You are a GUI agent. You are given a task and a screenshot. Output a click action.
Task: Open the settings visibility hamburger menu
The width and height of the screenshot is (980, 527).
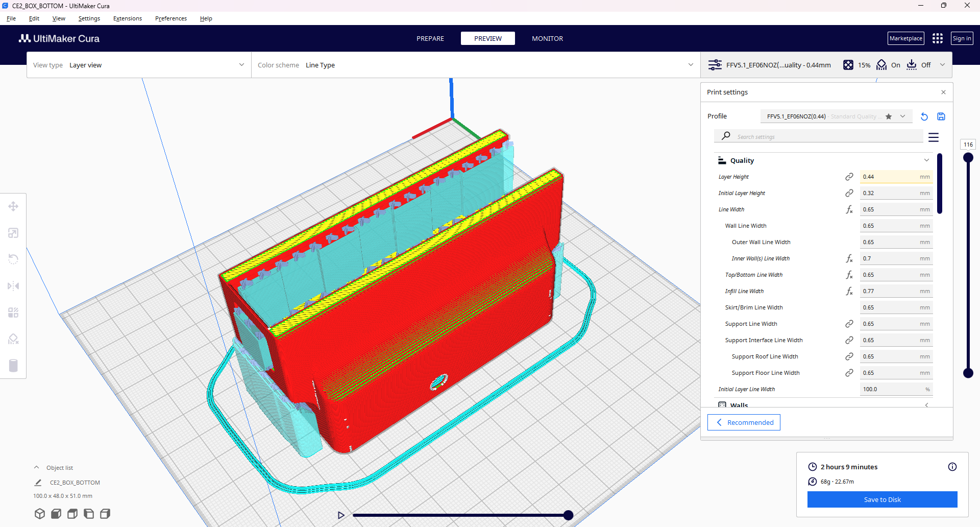[x=934, y=137]
